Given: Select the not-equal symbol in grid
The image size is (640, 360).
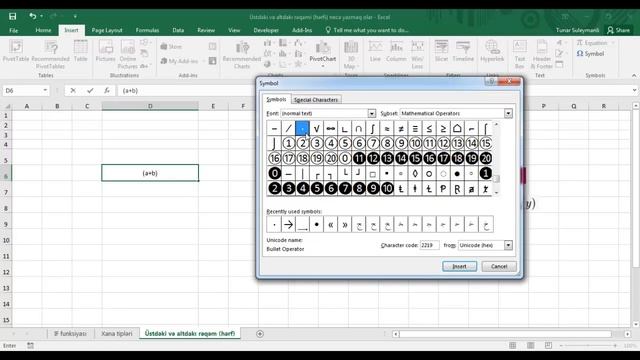Looking at the screenshot, I should pos(401,129).
